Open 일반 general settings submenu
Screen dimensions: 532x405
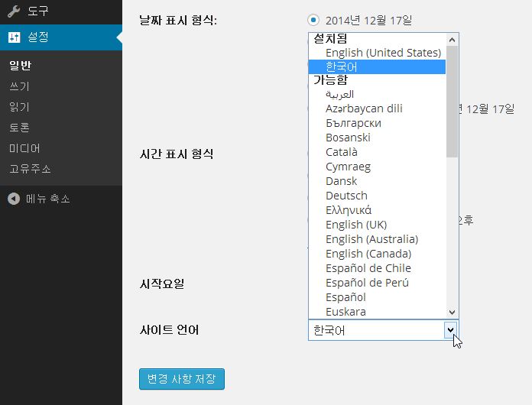click(20, 65)
